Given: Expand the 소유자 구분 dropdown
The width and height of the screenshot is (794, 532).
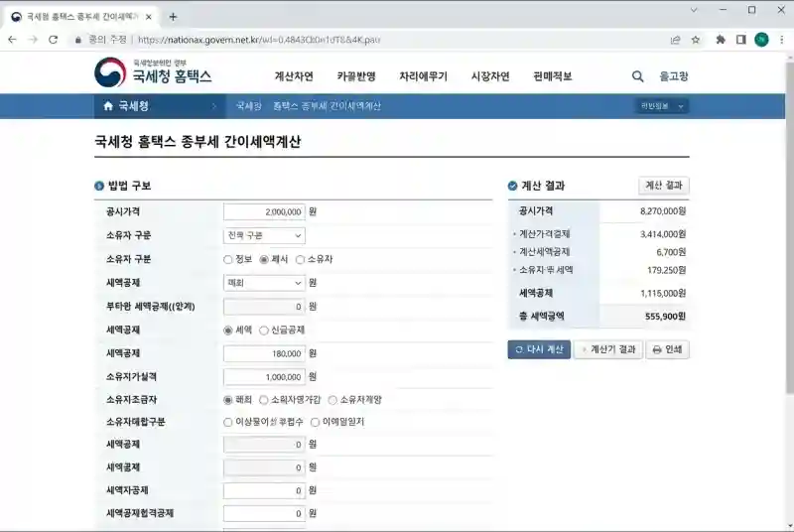Looking at the screenshot, I should [x=264, y=235].
